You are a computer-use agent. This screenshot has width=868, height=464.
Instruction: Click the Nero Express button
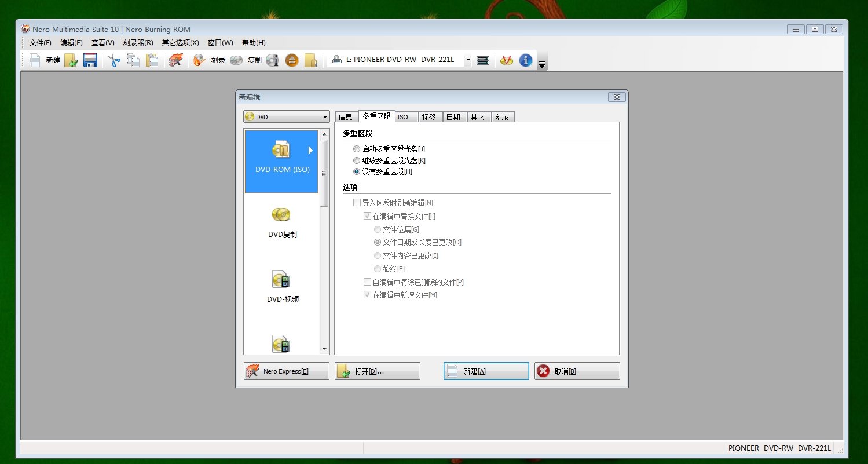[x=285, y=371]
